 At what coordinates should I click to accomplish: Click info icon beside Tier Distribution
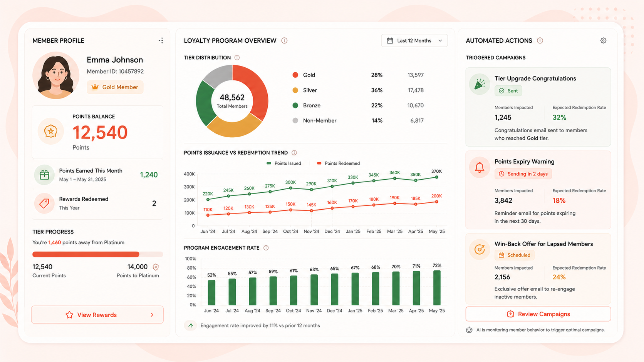(237, 58)
